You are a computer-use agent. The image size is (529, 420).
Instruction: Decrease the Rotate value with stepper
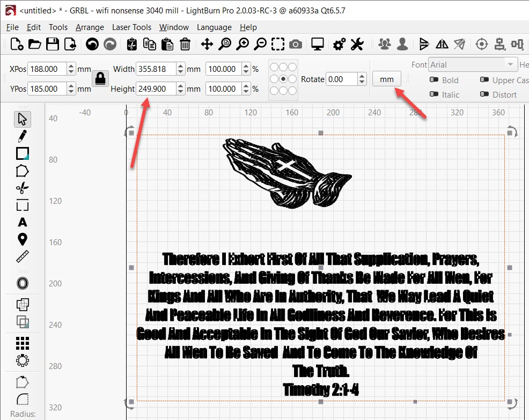362,82
